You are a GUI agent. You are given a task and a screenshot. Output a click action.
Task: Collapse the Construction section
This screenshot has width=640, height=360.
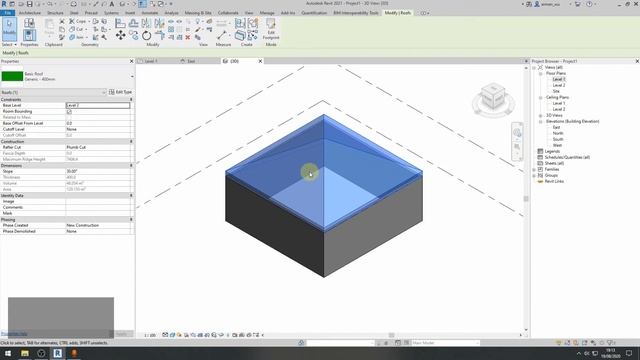click(x=131, y=141)
